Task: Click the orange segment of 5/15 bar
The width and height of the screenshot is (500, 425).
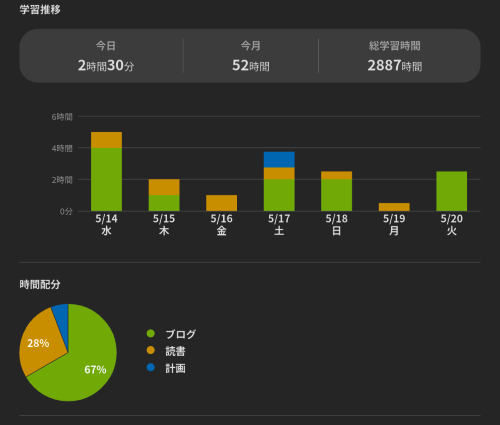Action: (x=164, y=187)
